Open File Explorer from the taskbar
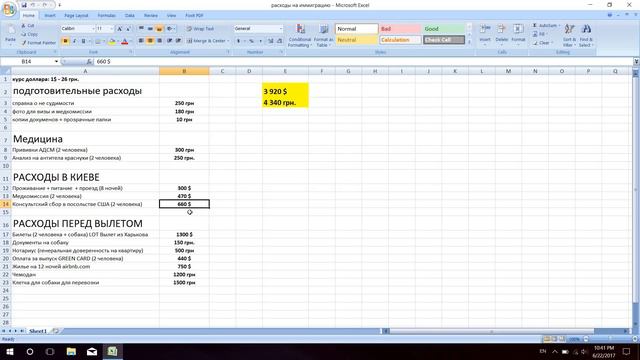This screenshot has width=640, height=360. point(71,351)
